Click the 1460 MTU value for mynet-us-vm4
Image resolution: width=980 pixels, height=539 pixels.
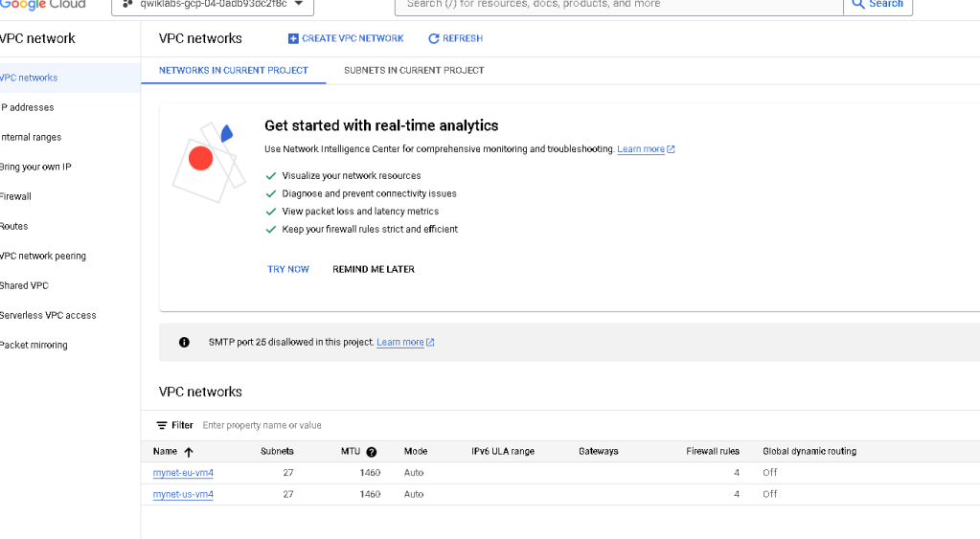(x=370, y=494)
